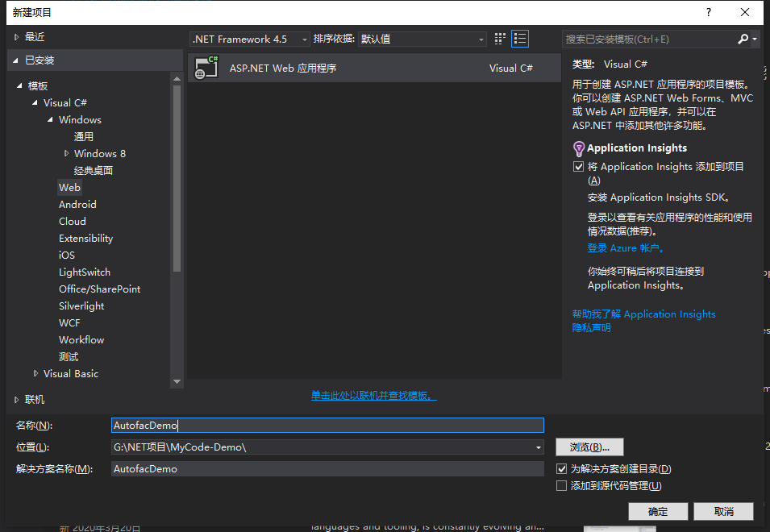
Task: Select the Cloud template category
Action: [73, 222]
